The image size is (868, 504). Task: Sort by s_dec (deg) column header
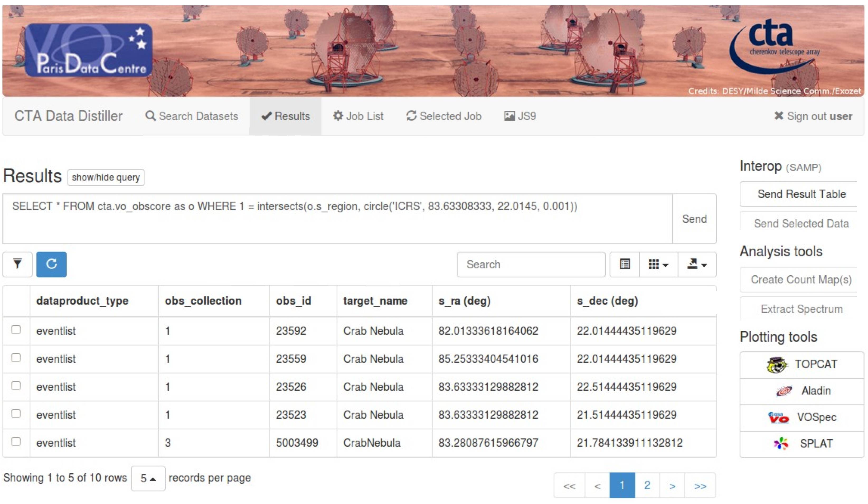(x=643, y=301)
